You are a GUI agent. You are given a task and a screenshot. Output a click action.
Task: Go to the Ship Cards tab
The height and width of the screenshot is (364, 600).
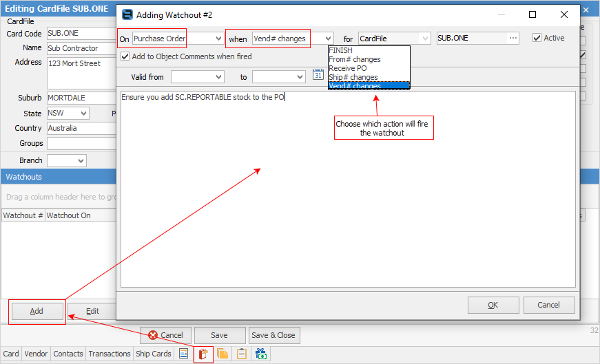point(154,354)
